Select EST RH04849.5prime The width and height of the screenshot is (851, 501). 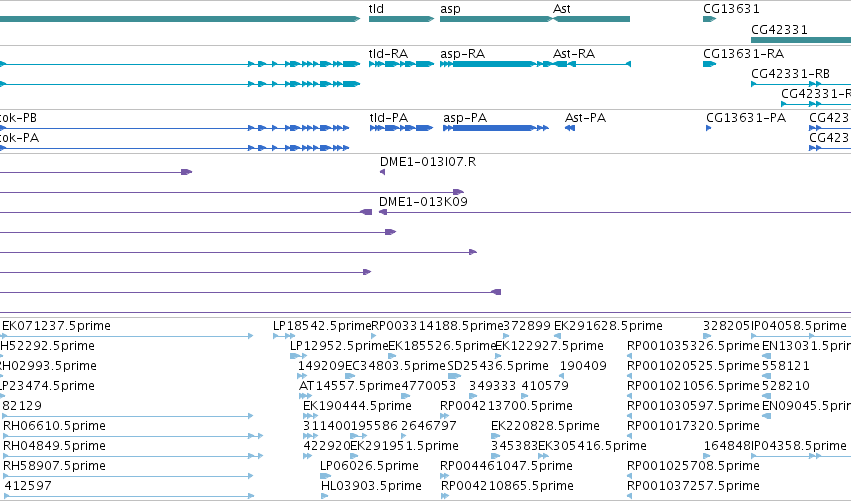[54, 446]
